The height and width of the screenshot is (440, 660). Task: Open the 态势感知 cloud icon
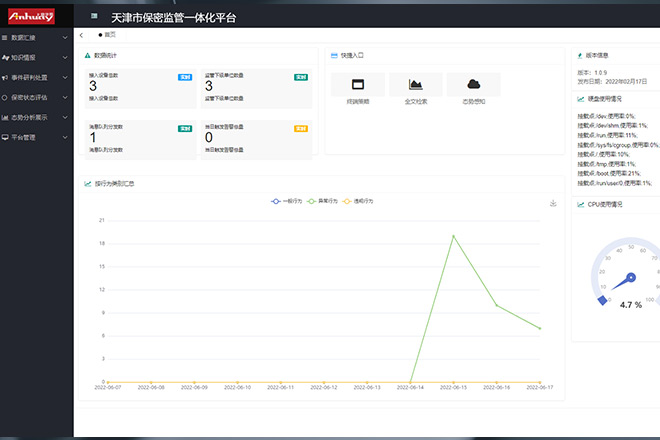click(474, 85)
